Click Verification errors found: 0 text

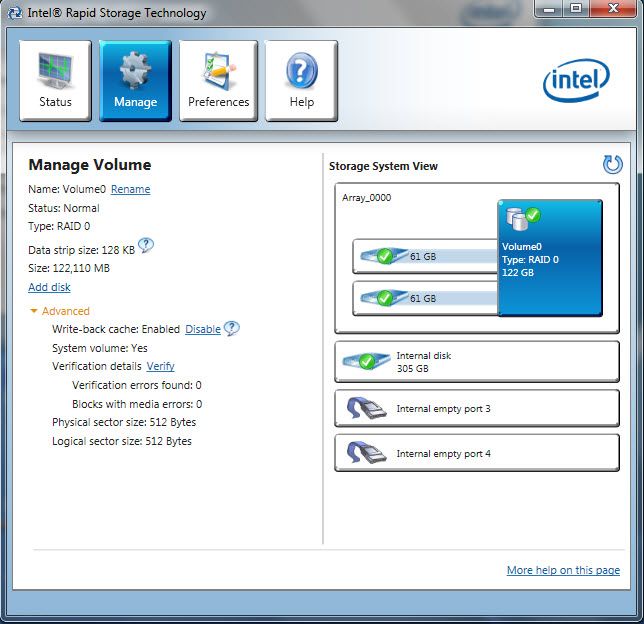(x=137, y=385)
